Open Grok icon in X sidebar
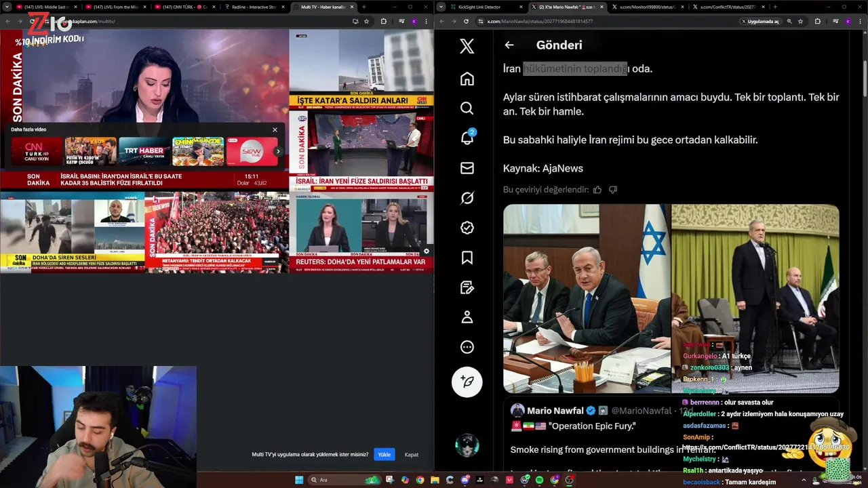 [x=467, y=198]
